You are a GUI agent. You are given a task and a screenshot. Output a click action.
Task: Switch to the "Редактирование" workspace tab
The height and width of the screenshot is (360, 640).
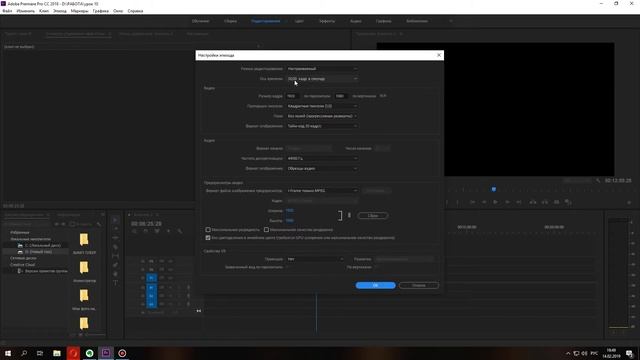pyautogui.click(x=266, y=21)
